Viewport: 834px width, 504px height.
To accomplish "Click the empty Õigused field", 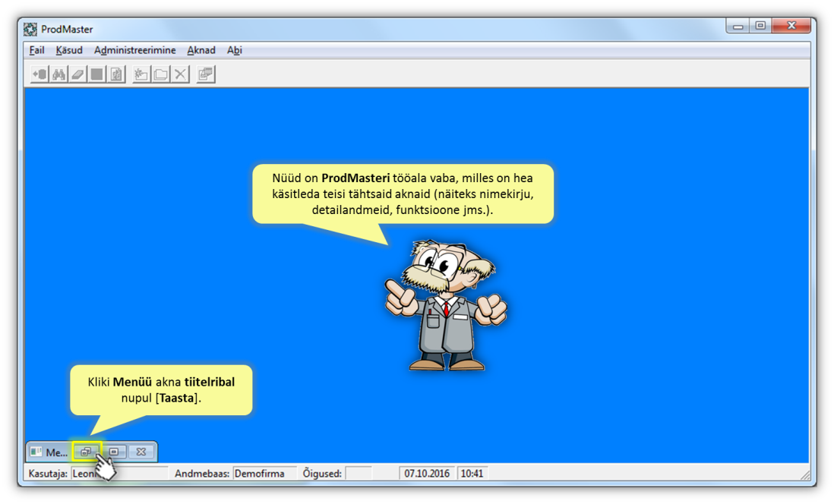I will coord(359,473).
